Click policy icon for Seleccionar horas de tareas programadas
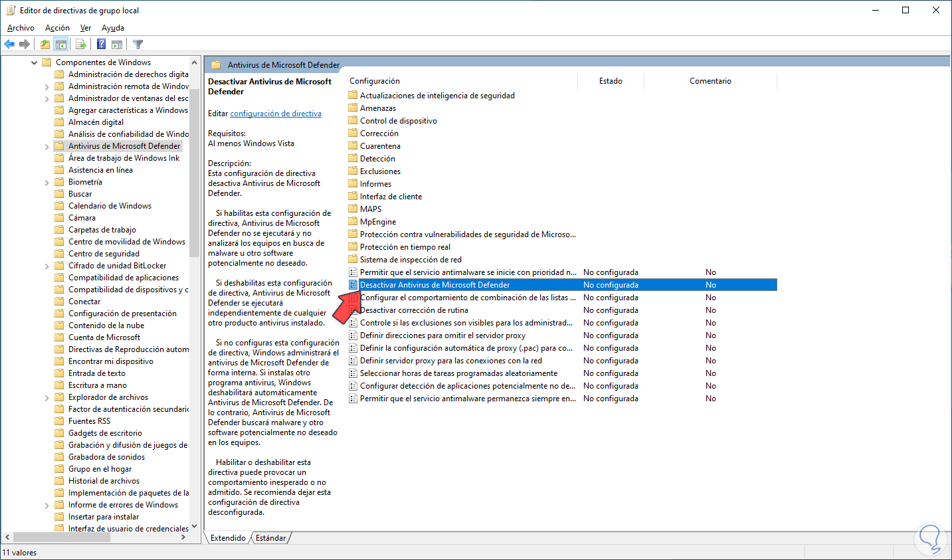952x560 pixels. click(353, 373)
